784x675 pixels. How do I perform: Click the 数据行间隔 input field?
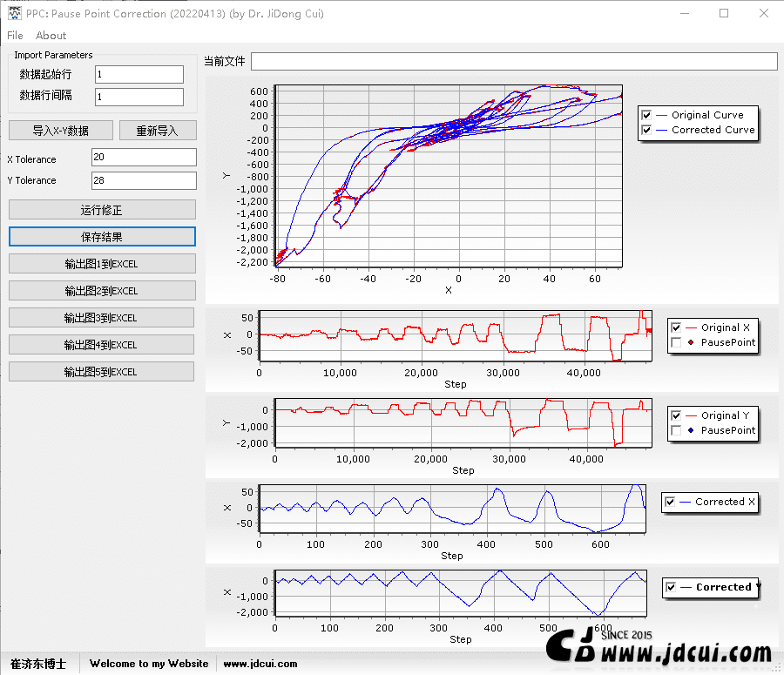pos(139,97)
